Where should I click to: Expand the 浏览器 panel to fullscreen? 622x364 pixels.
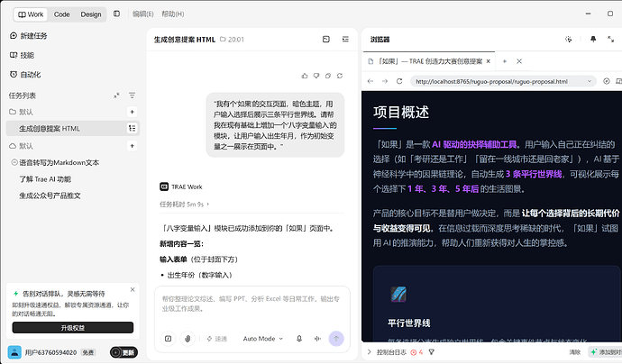(610, 39)
